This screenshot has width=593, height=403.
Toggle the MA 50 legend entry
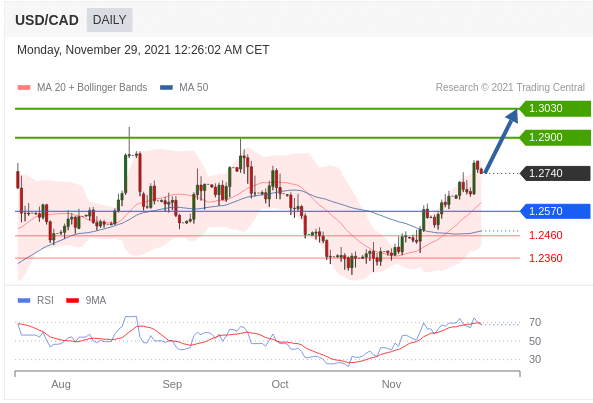[184, 87]
